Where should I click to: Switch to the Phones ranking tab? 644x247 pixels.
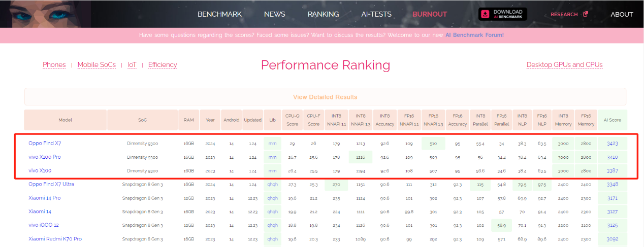(54, 65)
